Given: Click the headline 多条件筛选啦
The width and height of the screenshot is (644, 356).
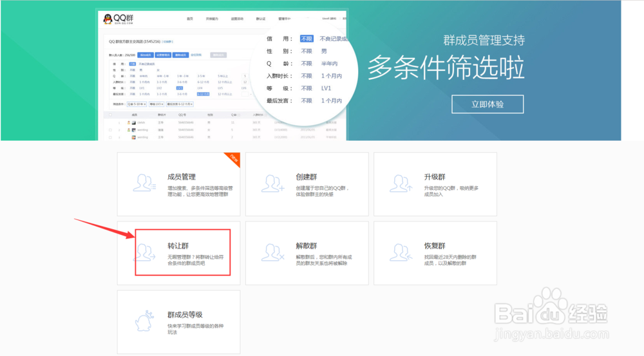Looking at the screenshot, I should click(x=446, y=68).
